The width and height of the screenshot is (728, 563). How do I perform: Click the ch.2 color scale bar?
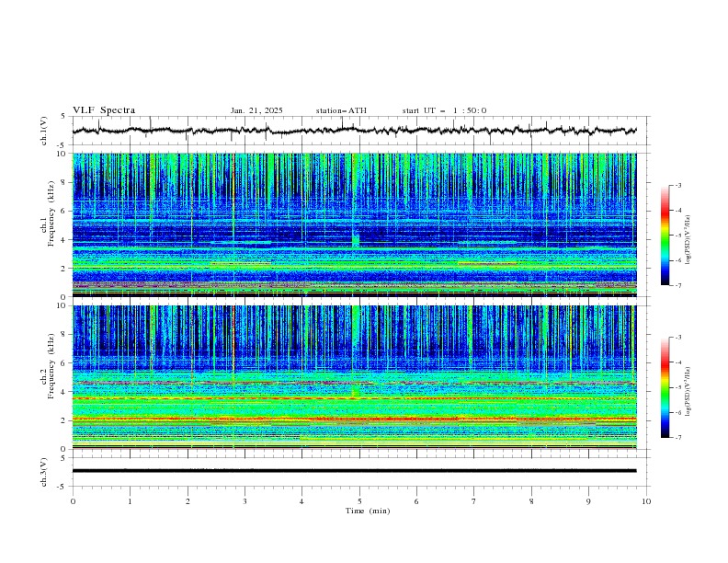(665, 387)
